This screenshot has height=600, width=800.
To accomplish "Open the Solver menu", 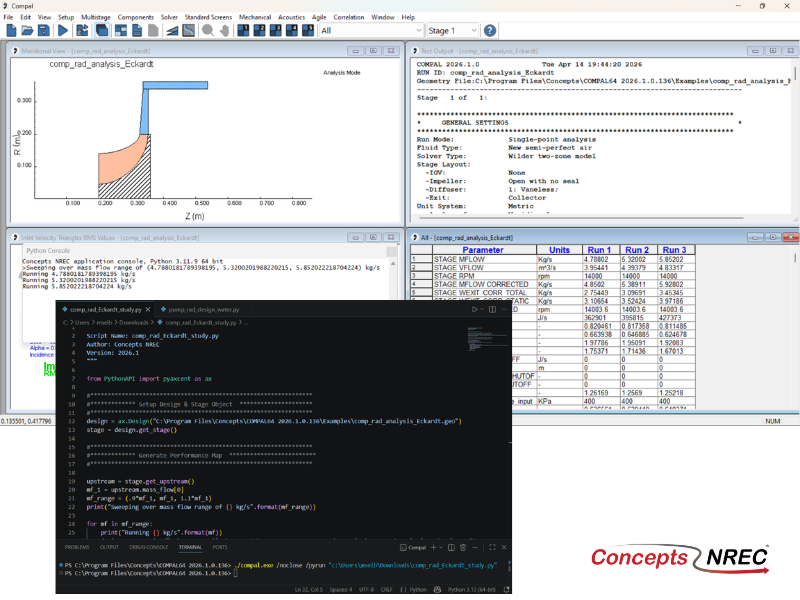I will 169,17.
